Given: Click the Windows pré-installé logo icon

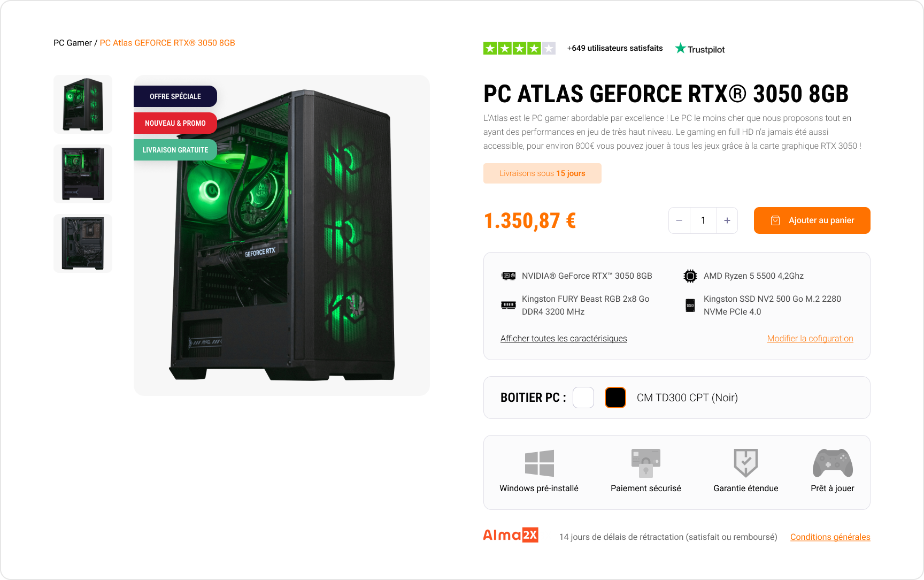Looking at the screenshot, I should [539, 463].
